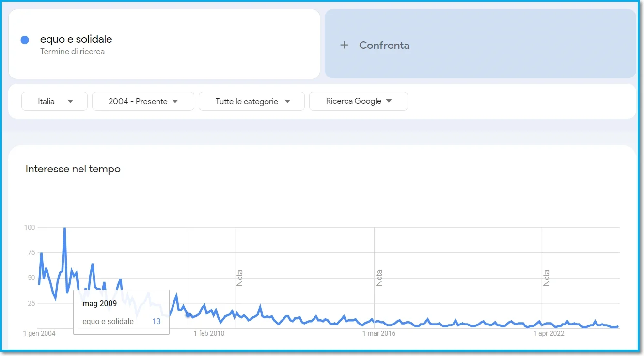Click the highlighted mag 2009 data point

[188, 315]
